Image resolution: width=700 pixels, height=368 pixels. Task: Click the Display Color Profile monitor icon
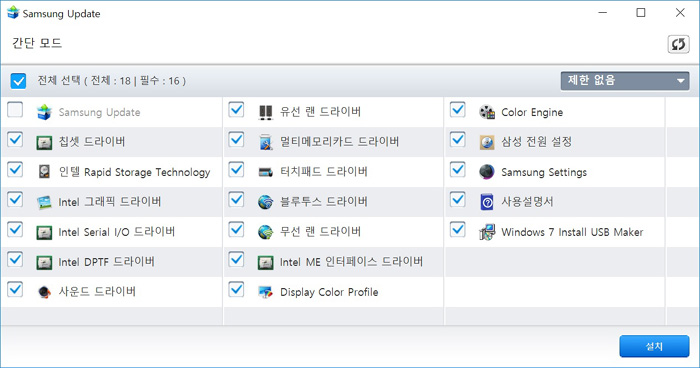pos(265,292)
